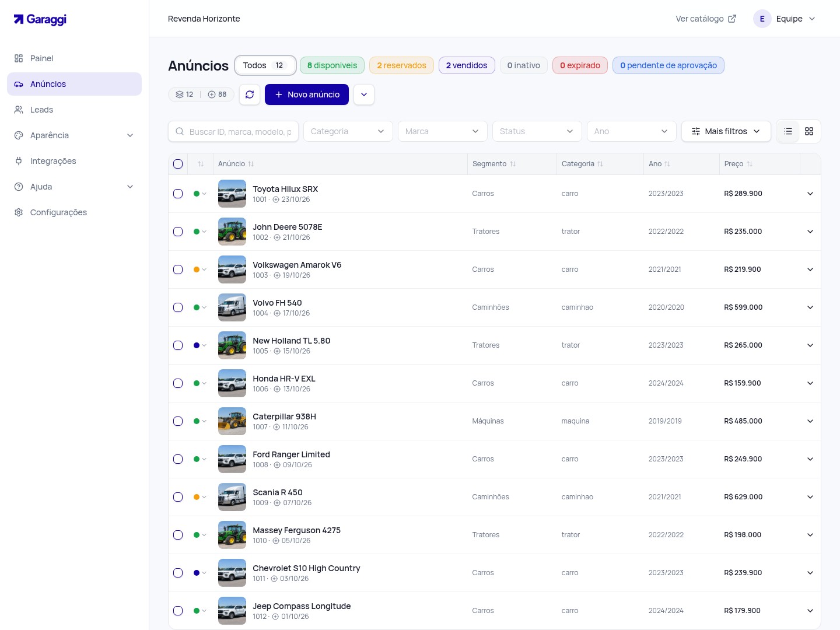Tick the Volvo FH 540 checkbox
Image resolution: width=840 pixels, height=630 pixels.
(x=178, y=307)
